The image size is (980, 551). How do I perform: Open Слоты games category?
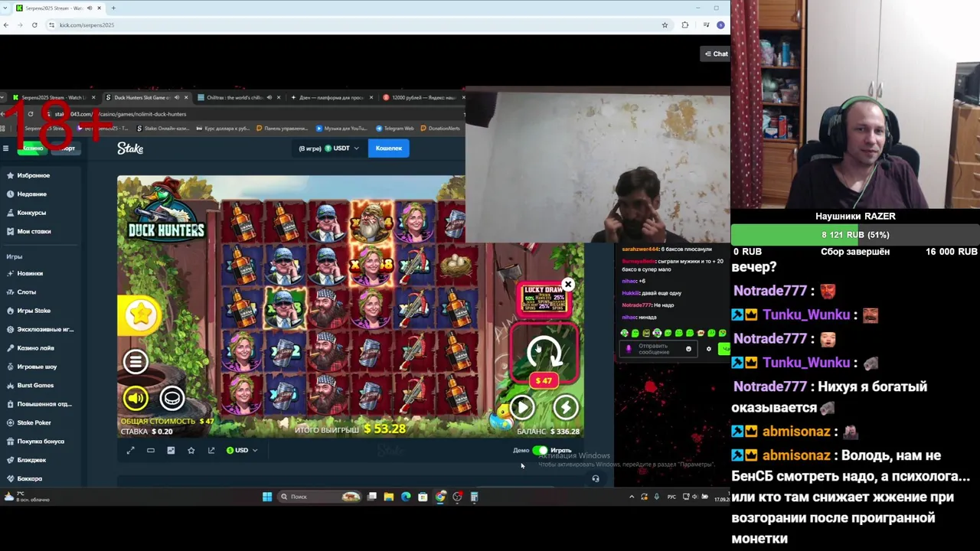[27, 292]
